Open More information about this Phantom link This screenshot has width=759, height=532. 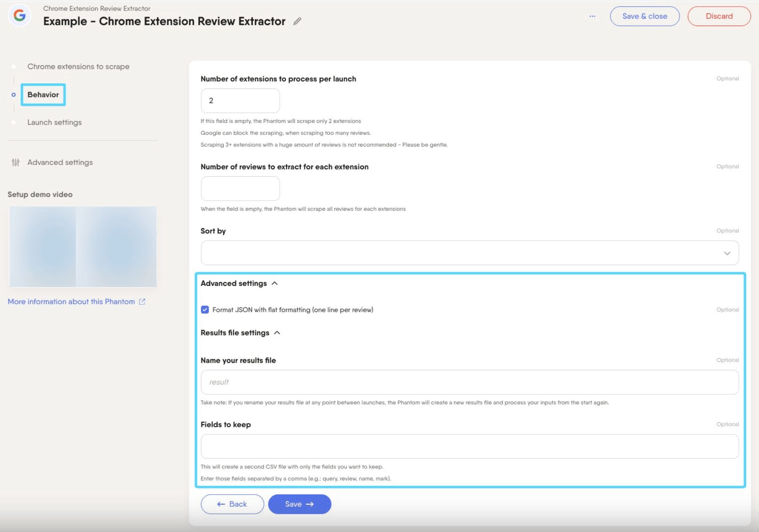point(71,302)
